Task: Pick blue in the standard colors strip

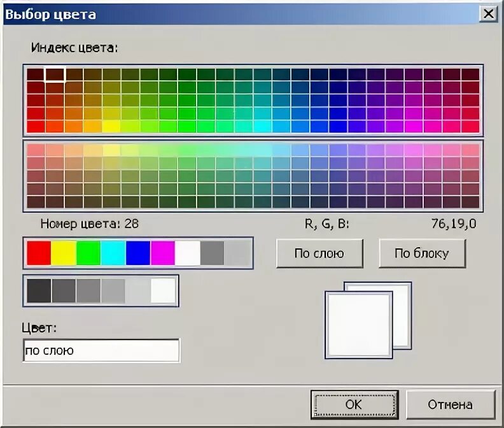Action: pos(138,253)
